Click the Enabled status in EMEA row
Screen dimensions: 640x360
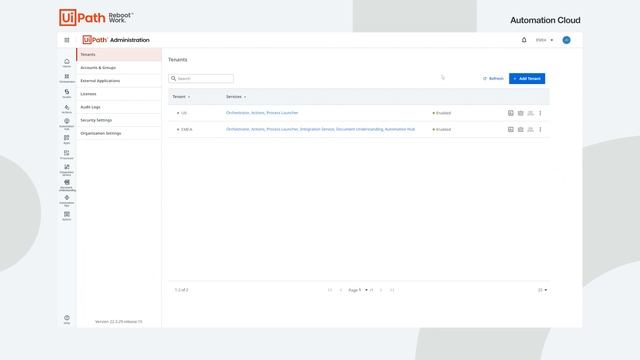[x=442, y=129]
